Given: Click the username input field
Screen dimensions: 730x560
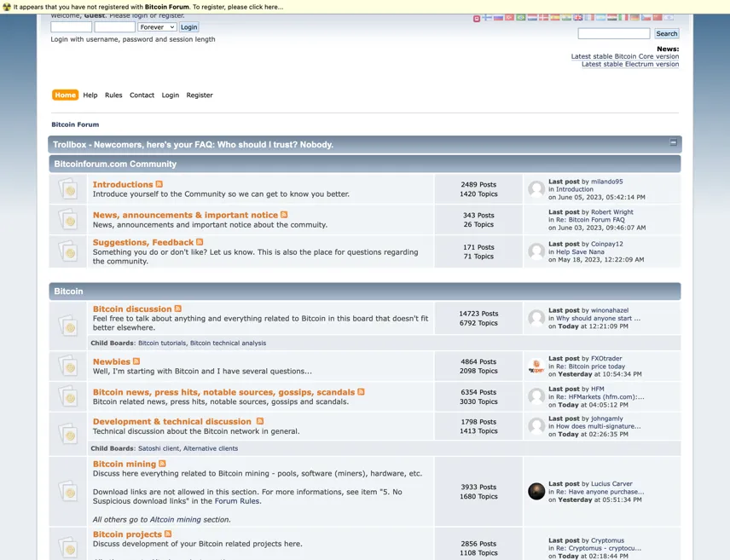Looking at the screenshot, I should 72,27.
